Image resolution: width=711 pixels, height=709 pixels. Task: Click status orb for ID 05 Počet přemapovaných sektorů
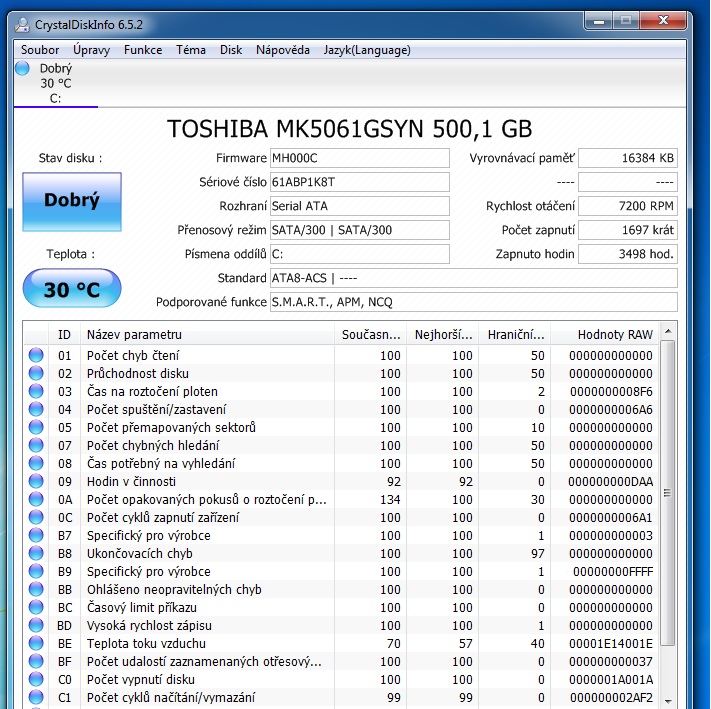tap(36, 427)
